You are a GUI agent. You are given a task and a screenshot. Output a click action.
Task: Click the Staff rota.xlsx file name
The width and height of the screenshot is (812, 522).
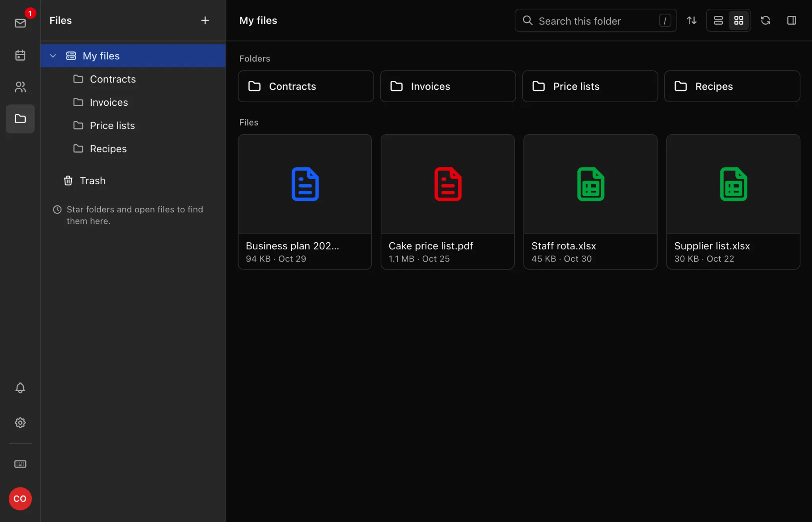click(563, 246)
